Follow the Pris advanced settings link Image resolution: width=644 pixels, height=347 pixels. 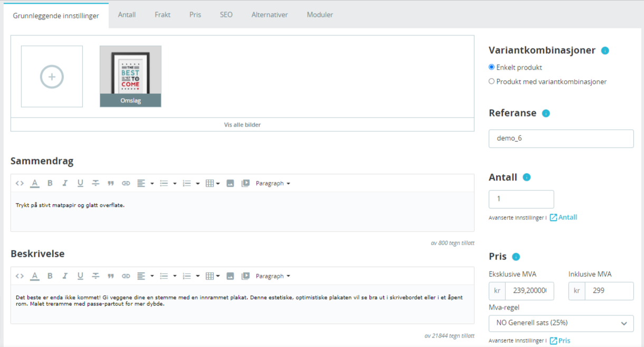(x=560, y=341)
